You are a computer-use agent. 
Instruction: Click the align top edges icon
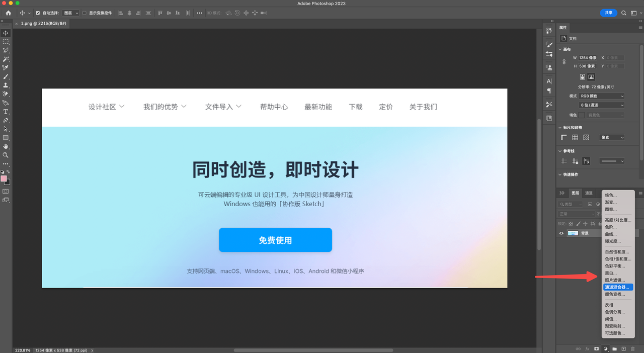(x=160, y=13)
